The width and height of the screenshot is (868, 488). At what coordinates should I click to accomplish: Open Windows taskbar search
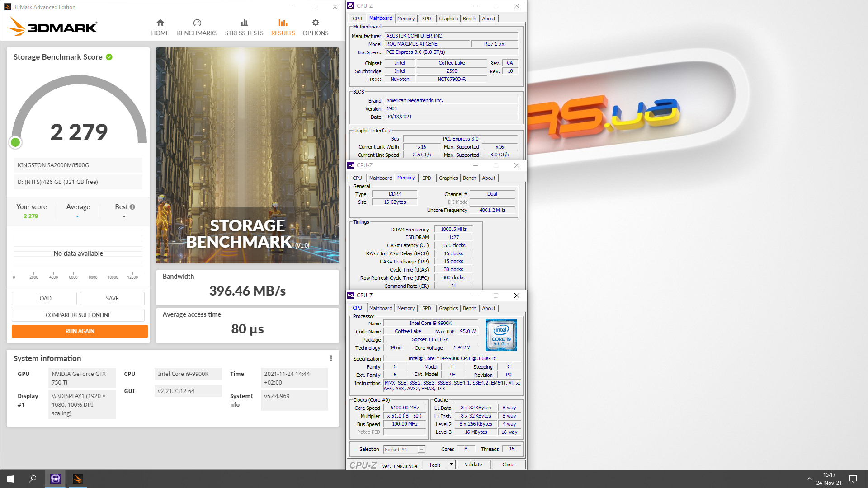tap(33, 479)
